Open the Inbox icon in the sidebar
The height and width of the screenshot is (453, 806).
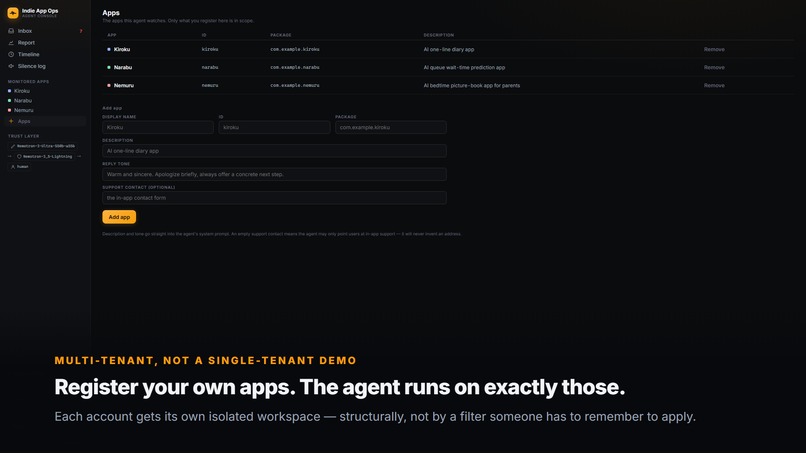[x=11, y=31]
